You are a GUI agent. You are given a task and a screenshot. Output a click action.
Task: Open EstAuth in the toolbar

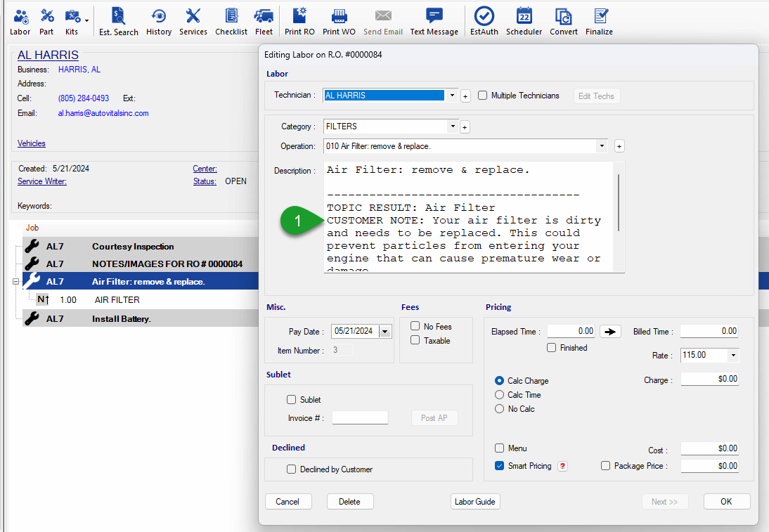484,22
